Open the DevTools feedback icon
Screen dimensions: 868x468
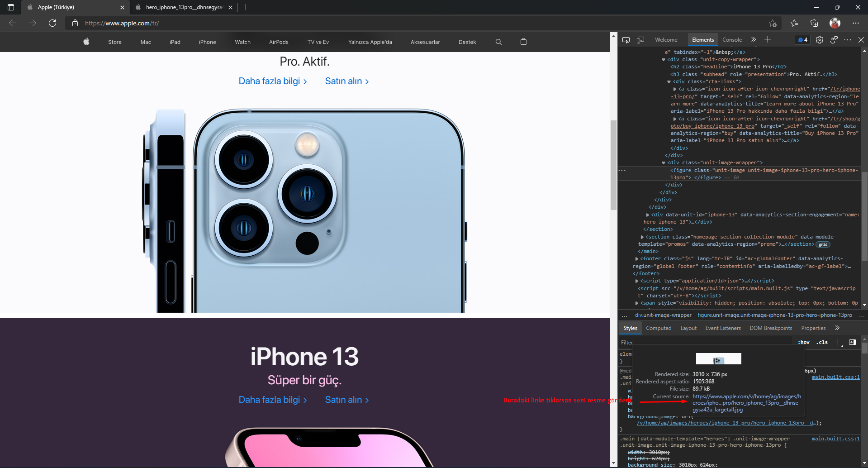tap(834, 40)
